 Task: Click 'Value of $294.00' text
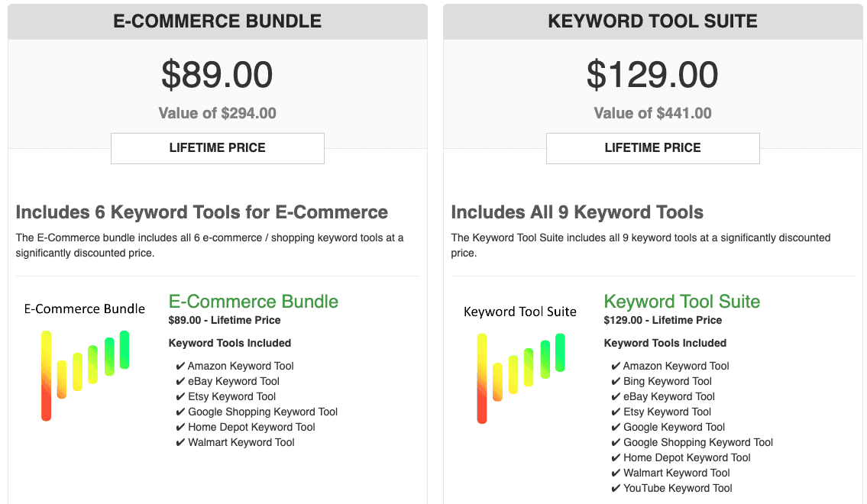(x=217, y=113)
